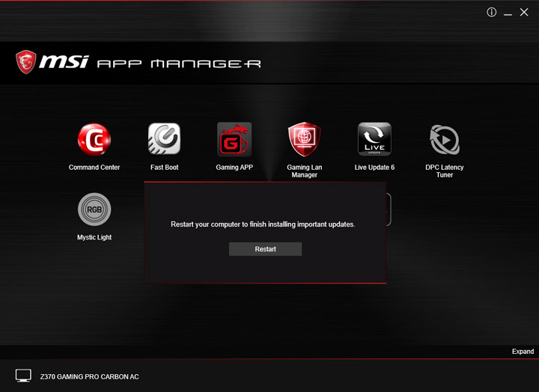Click the 'Gaming APP' label
Viewport: 539px width, 392px height.
(x=234, y=168)
